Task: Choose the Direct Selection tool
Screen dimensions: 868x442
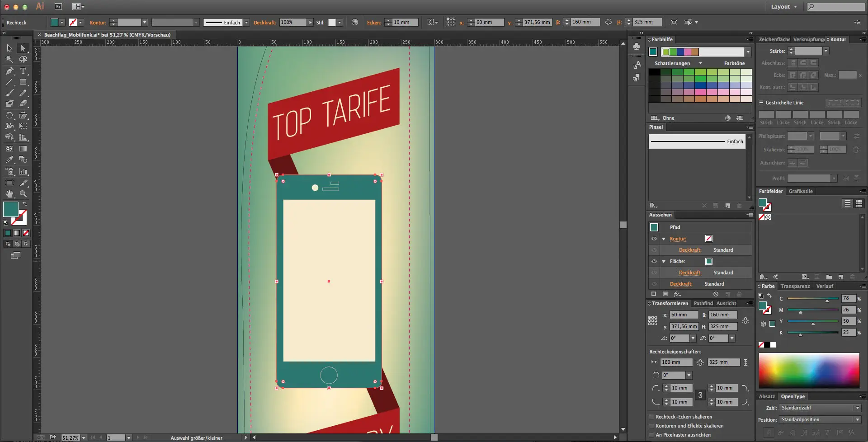Action: tap(23, 48)
